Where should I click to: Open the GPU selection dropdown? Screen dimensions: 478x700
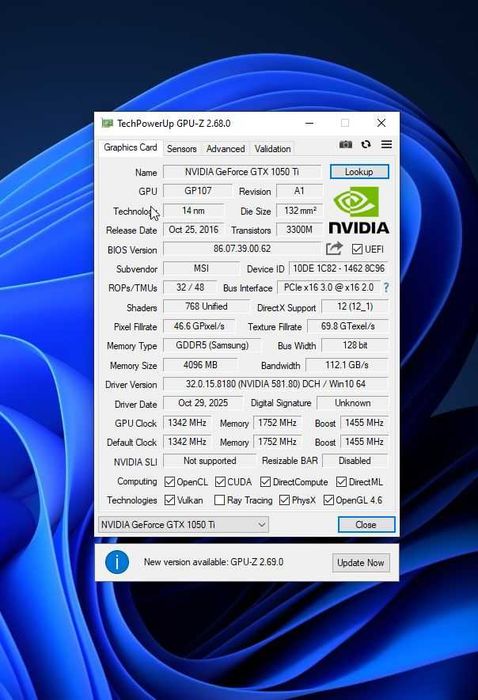pos(183,525)
